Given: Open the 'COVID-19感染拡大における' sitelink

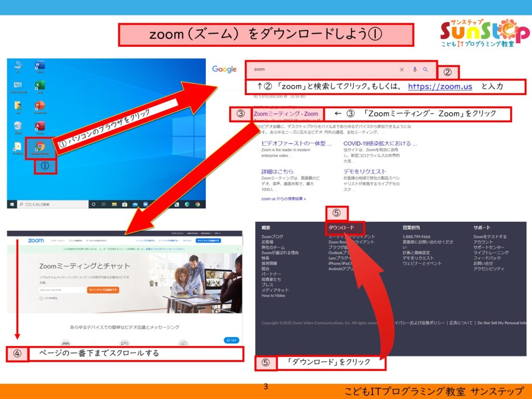Looking at the screenshot, I should [380, 143].
